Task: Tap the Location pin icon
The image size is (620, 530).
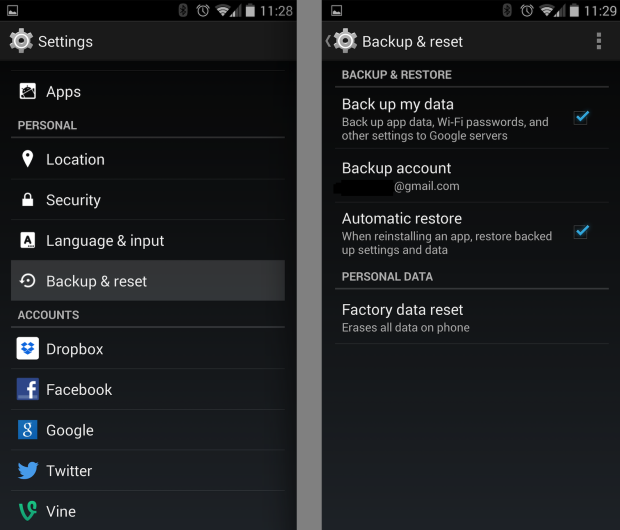Action: click(x=27, y=159)
